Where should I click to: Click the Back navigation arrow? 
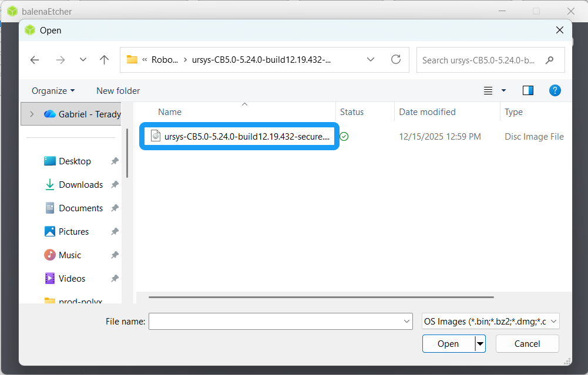click(x=35, y=60)
